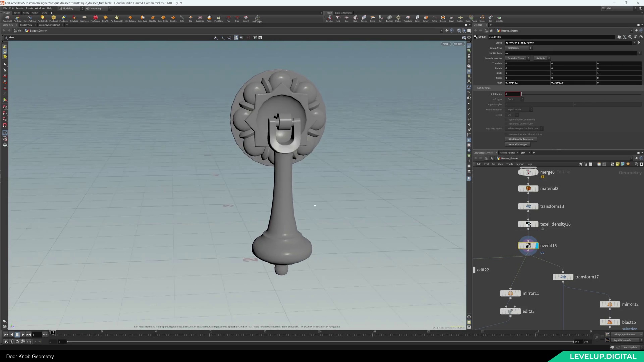
Task: Select the PolyBevel shelf tool
Action: [53, 18]
